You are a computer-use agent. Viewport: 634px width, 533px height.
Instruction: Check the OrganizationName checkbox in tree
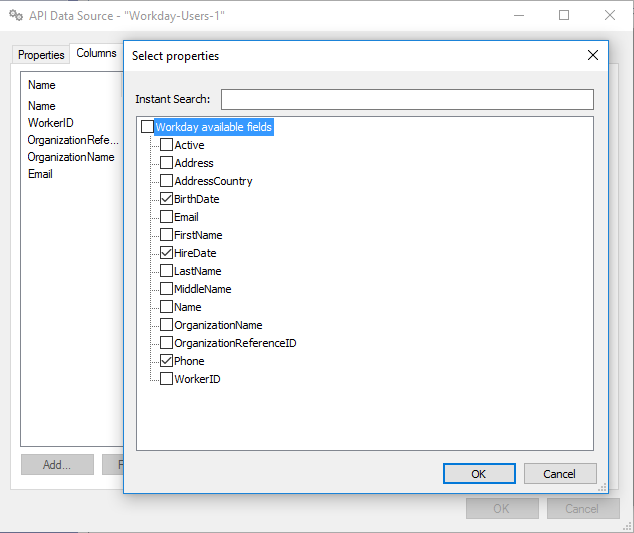166,325
